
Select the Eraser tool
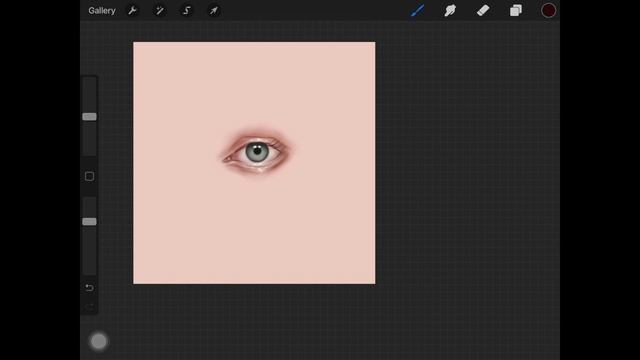483,11
